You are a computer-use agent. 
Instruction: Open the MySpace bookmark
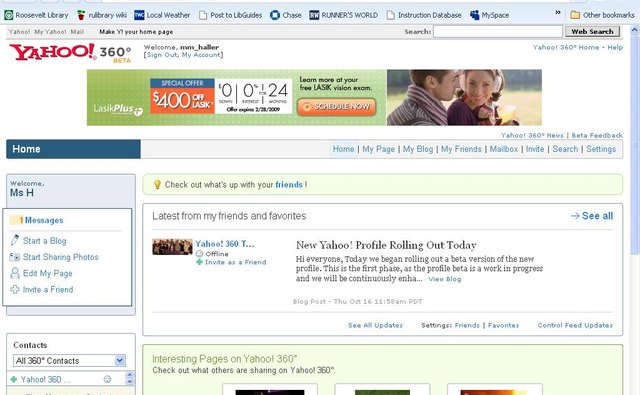[489, 15]
